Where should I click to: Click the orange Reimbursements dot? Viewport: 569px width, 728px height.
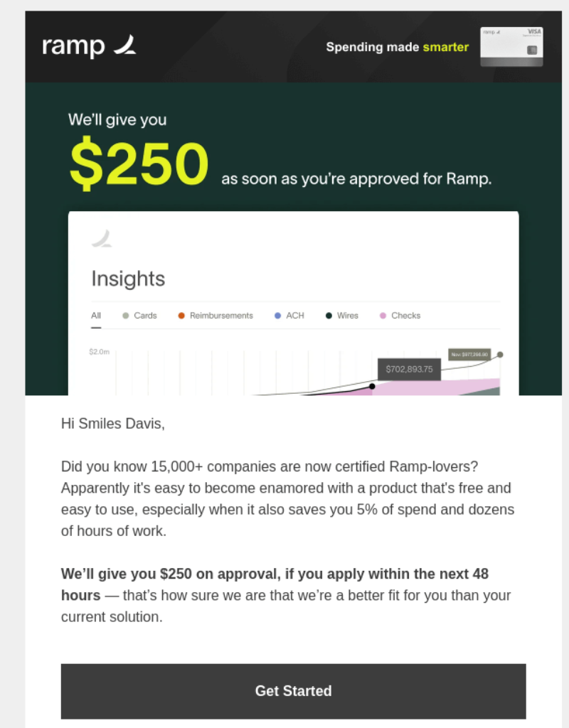coord(181,316)
